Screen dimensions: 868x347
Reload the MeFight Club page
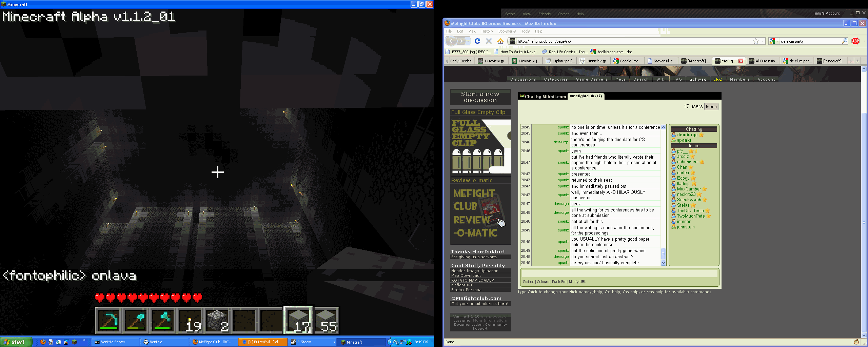477,41
